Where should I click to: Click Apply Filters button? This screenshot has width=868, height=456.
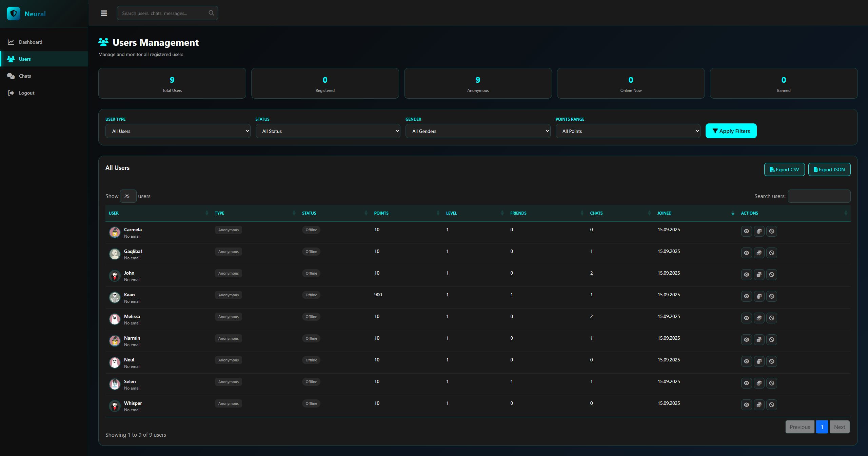pos(731,131)
